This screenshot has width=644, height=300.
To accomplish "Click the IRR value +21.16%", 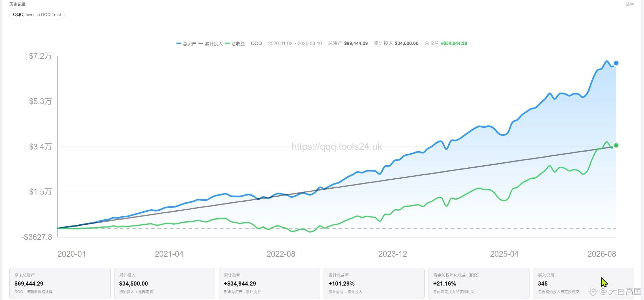I will 445,284.
